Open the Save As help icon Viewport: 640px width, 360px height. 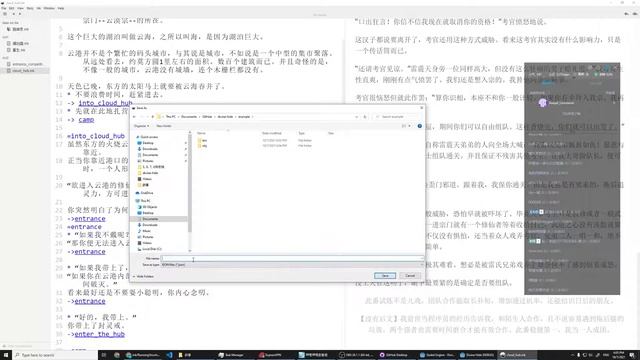[420, 126]
